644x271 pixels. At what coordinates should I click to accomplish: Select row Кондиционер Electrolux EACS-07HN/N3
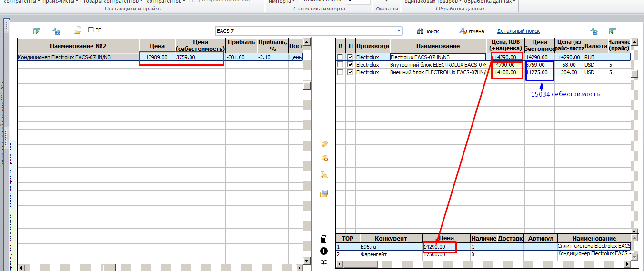[78, 57]
